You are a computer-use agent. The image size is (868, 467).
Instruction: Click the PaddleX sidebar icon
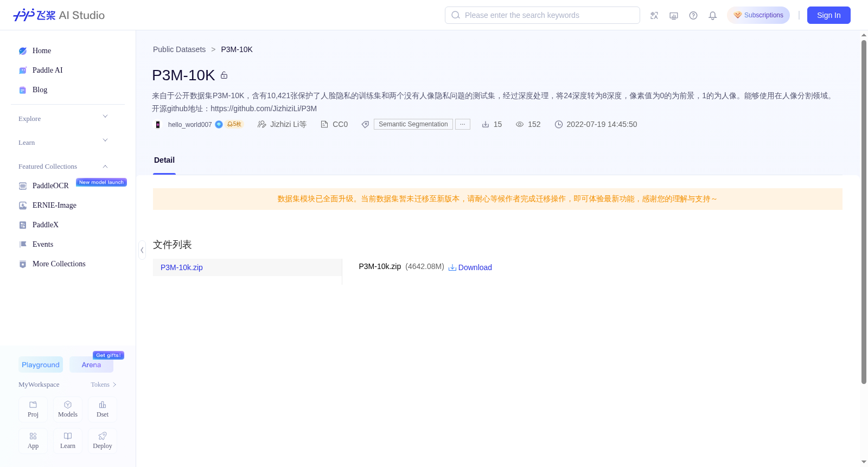point(23,225)
